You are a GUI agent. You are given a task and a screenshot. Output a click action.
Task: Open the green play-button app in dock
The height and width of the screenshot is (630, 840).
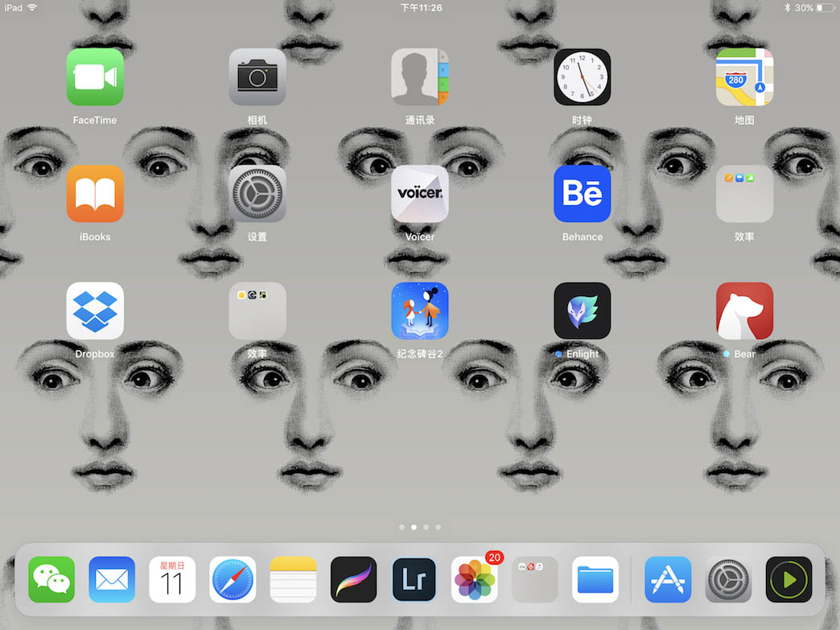coord(789,579)
